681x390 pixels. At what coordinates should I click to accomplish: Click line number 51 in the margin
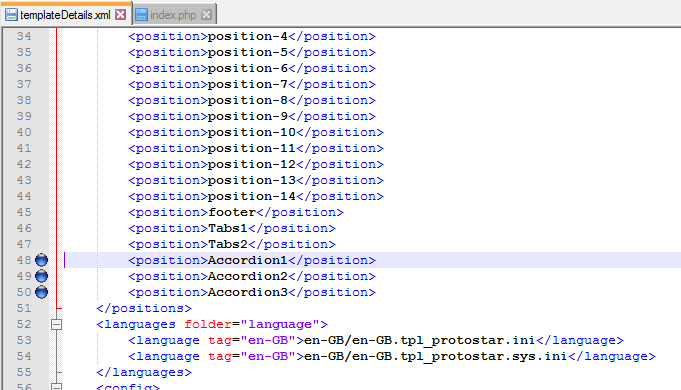coord(24,308)
